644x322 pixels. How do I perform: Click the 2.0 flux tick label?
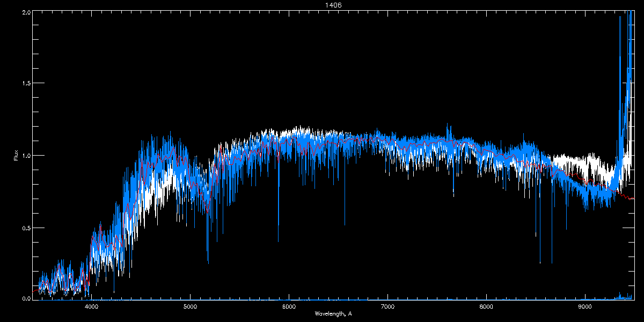point(25,12)
